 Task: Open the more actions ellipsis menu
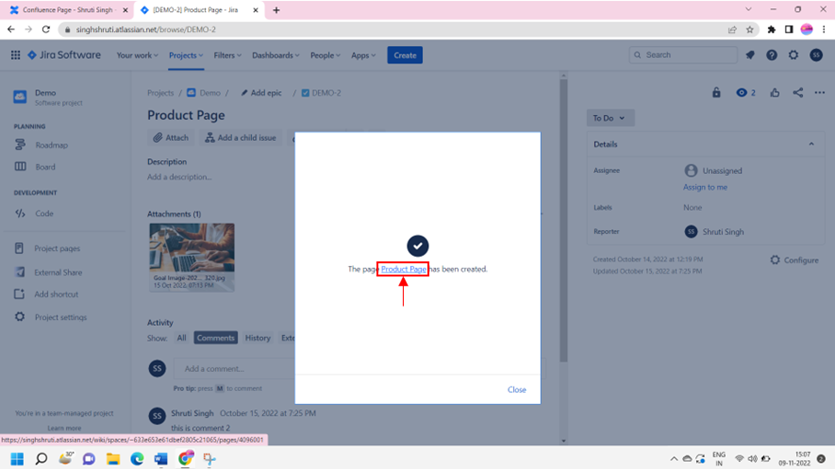[x=820, y=93]
